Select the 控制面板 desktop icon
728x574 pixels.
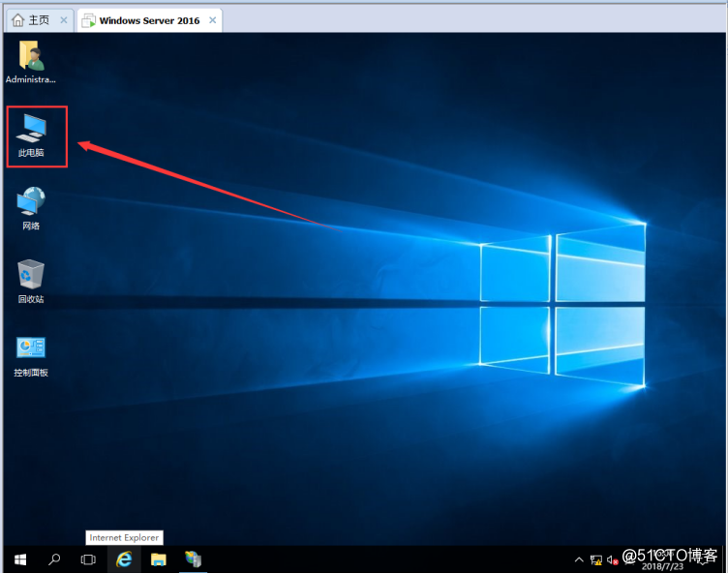coord(31,356)
